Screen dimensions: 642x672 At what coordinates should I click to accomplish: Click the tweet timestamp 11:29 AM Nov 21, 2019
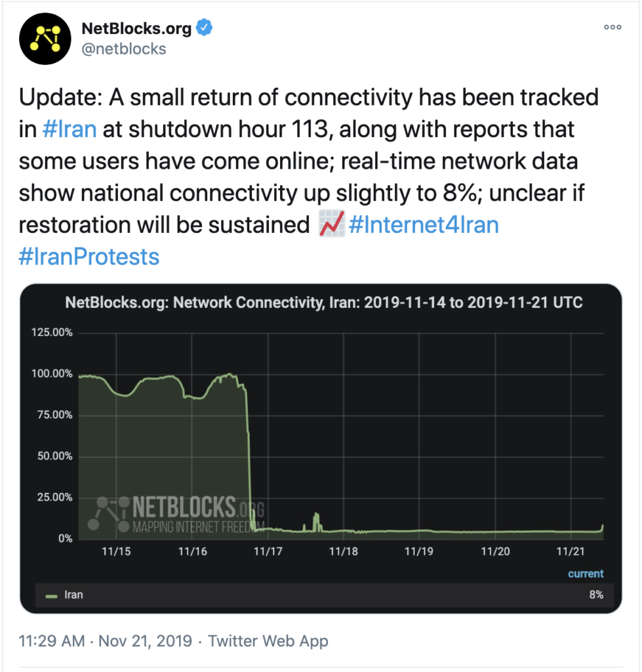coord(106,640)
